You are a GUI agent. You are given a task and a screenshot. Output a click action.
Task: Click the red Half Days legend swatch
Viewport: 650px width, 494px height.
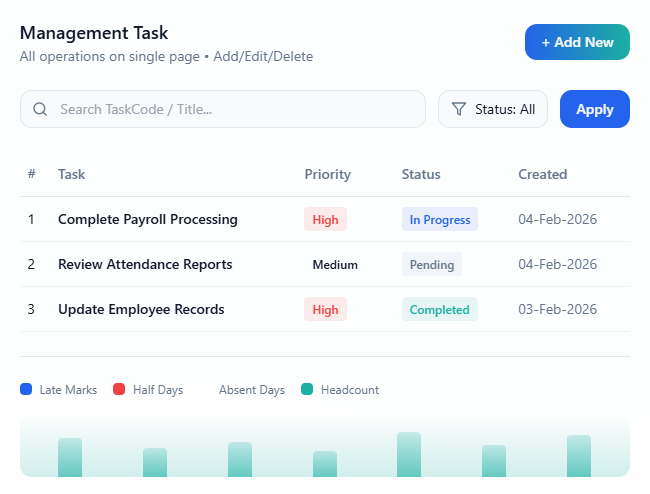pos(119,390)
